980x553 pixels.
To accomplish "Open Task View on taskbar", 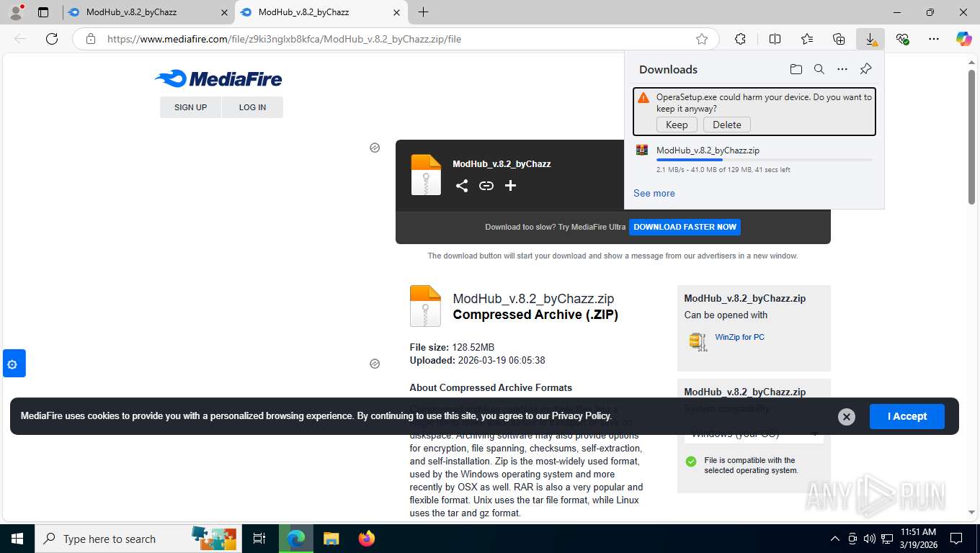I will 259,539.
